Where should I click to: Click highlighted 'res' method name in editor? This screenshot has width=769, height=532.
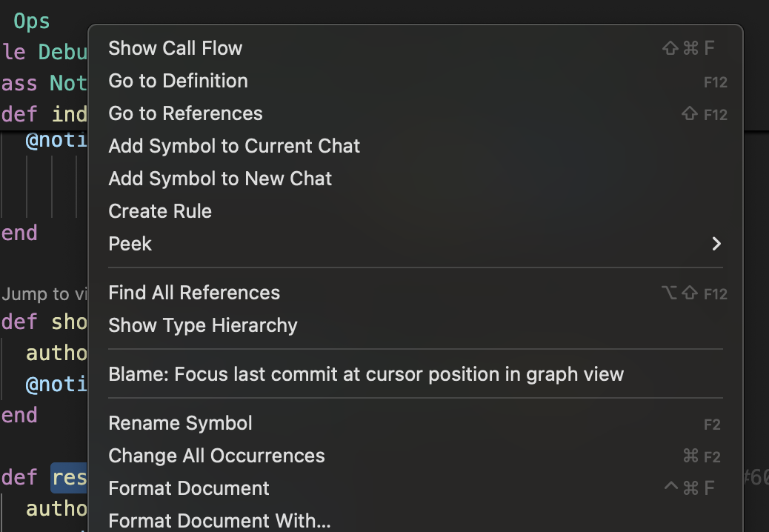tap(69, 478)
